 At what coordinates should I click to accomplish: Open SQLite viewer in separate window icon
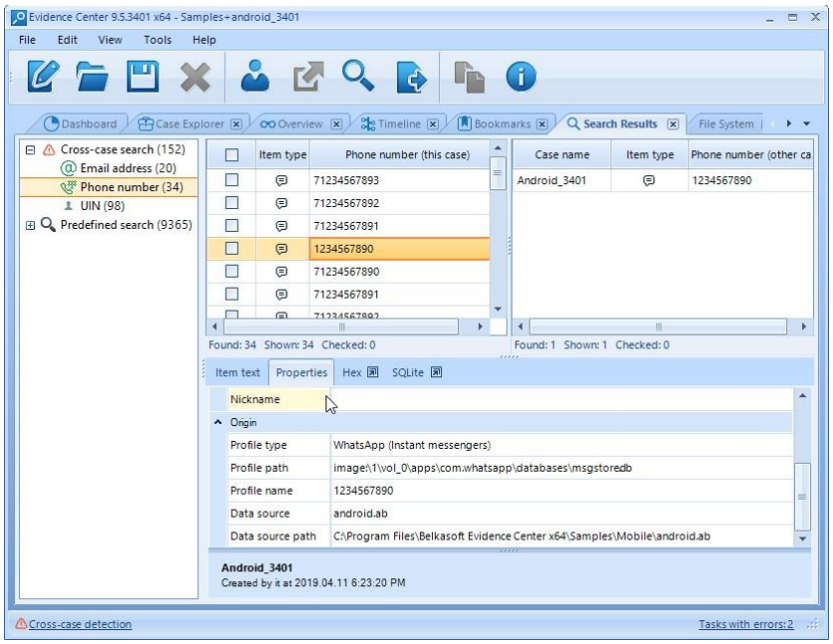pos(436,372)
